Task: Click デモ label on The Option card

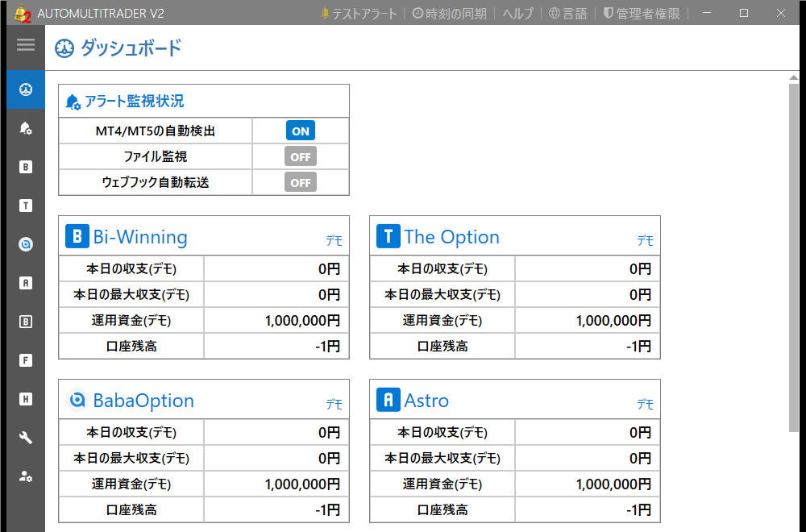Action: tap(645, 240)
